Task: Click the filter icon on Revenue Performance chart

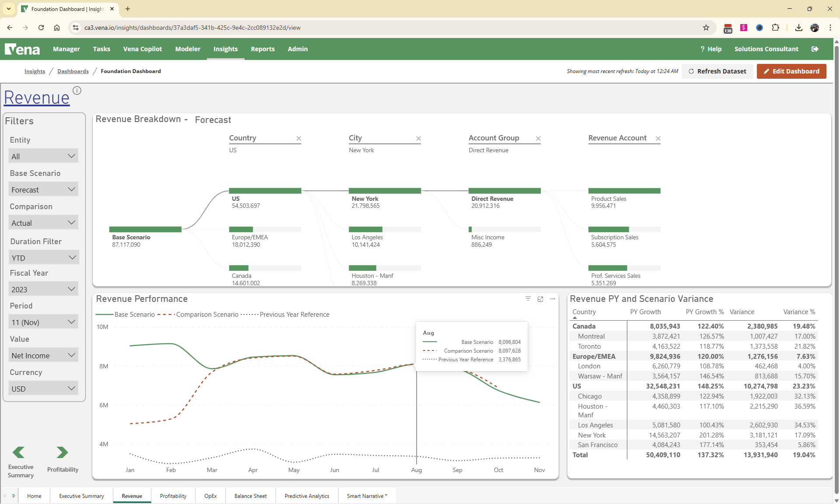Action: point(528,299)
